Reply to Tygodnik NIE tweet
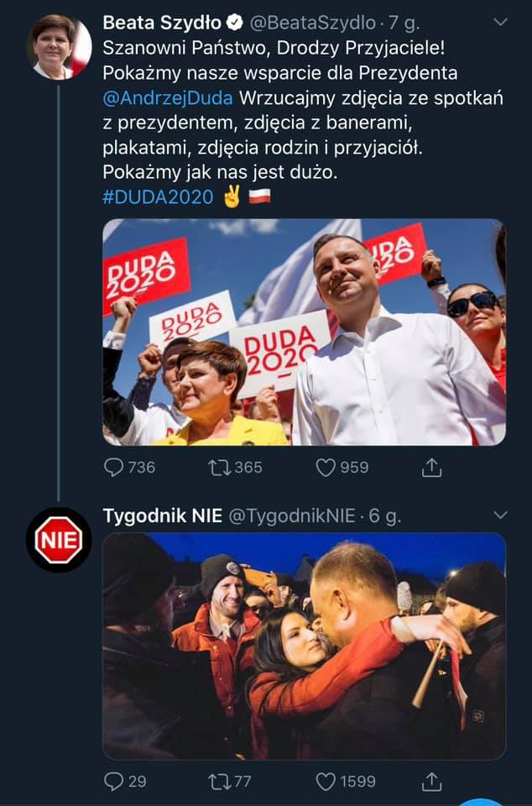Image resolution: width=532 pixels, height=806 pixels. (x=113, y=782)
